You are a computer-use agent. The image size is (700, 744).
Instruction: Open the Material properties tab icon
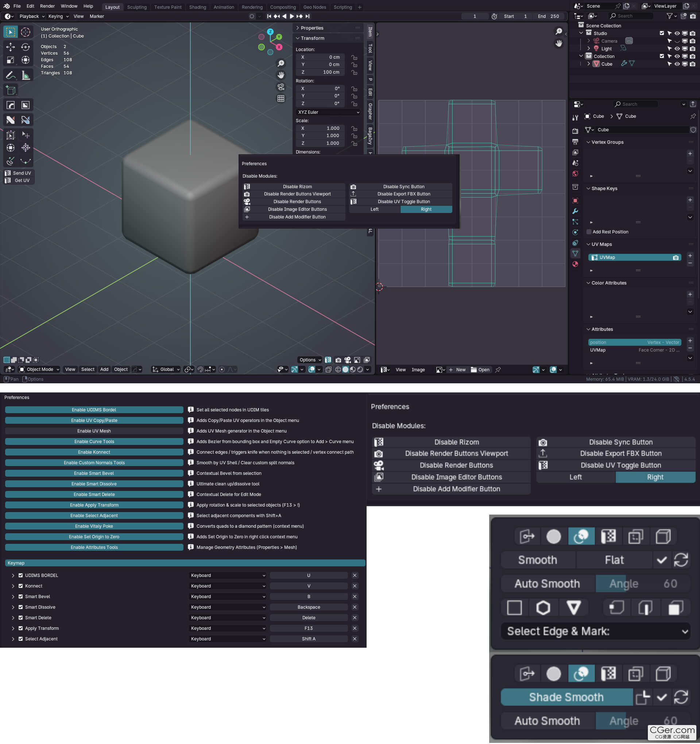[575, 264]
